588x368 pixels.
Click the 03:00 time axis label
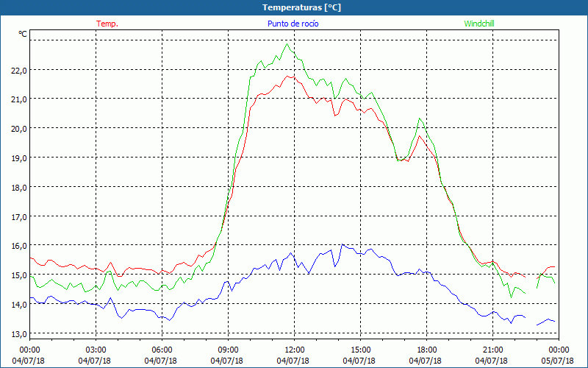tap(96, 350)
